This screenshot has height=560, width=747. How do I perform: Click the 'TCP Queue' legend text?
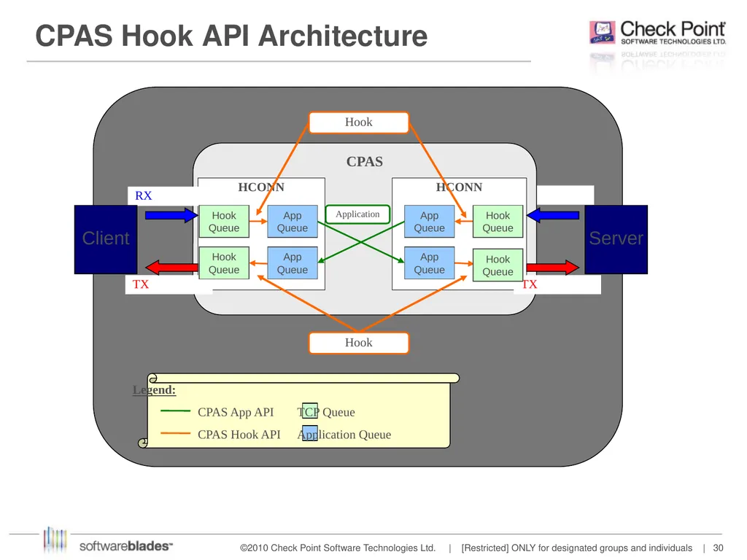pos(326,412)
